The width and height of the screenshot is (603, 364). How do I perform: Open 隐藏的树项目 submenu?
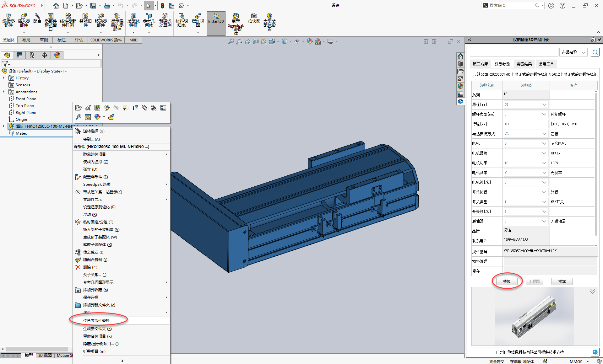tap(122, 154)
